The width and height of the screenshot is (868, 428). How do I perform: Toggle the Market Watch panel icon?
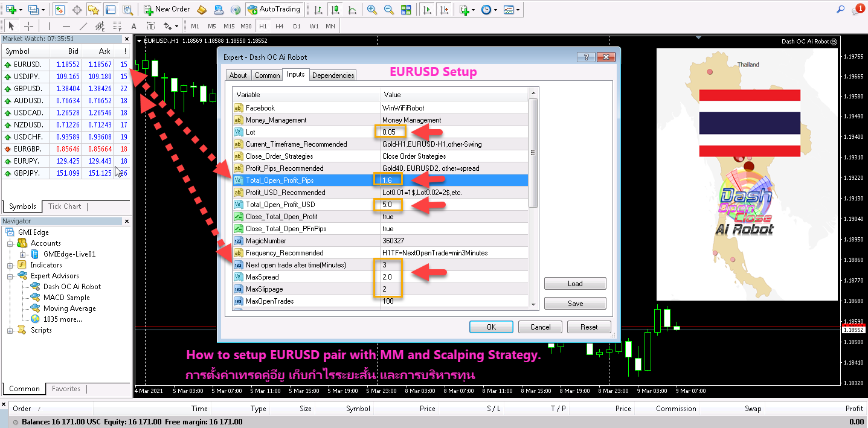pos(59,9)
